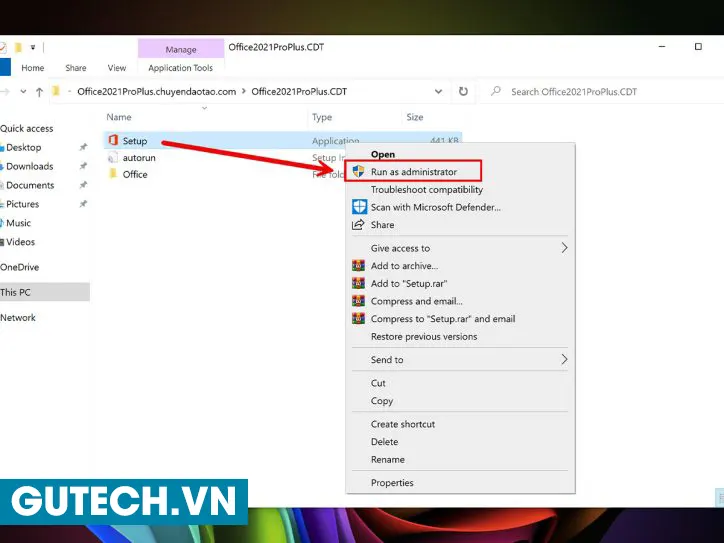Click the autorun file icon
Image resolution: width=724 pixels, height=543 pixels.
[x=113, y=157]
